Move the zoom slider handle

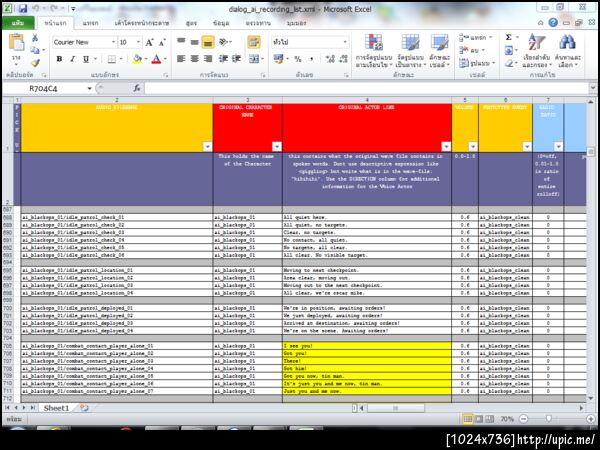point(549,419)
